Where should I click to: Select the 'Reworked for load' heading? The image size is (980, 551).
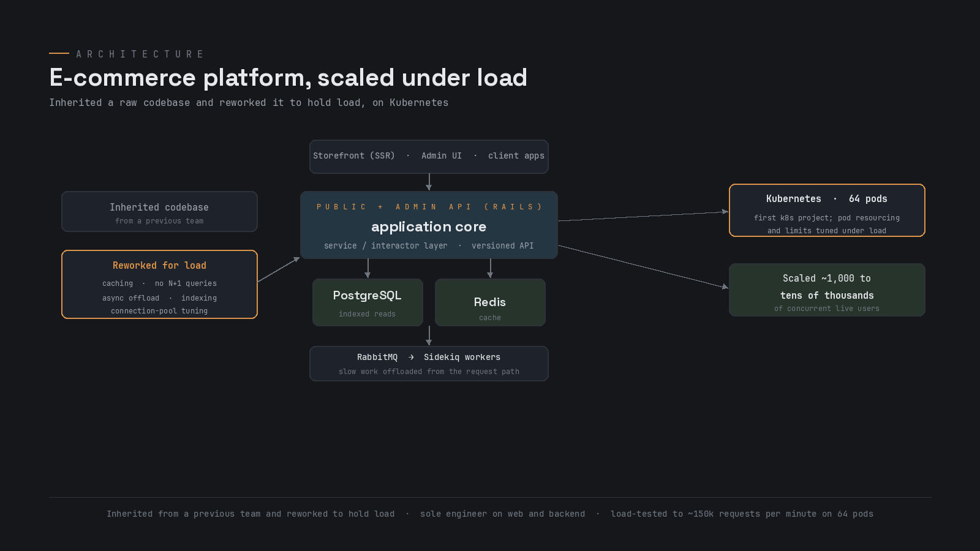coord(159,265)
